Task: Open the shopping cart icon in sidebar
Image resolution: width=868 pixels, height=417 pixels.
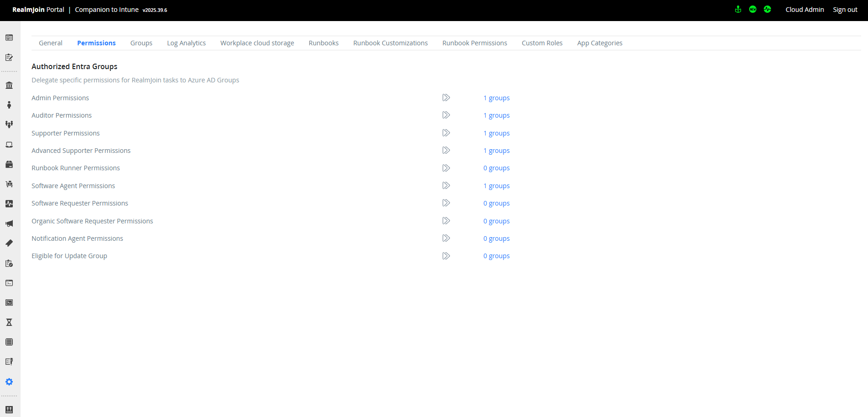Action: pos(9,184)
